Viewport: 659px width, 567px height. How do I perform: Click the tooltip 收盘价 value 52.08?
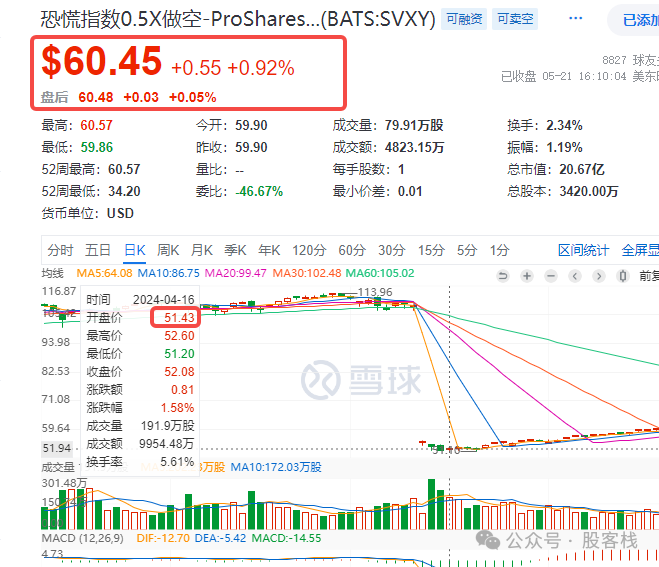click(179, 372)
